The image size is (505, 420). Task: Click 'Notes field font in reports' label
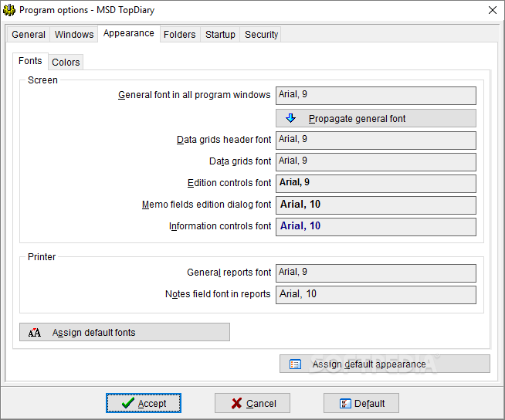click(218, 294)
